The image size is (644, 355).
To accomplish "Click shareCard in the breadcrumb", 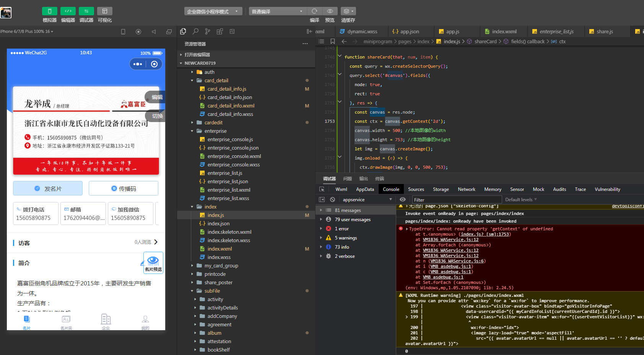I will [485, 41].
